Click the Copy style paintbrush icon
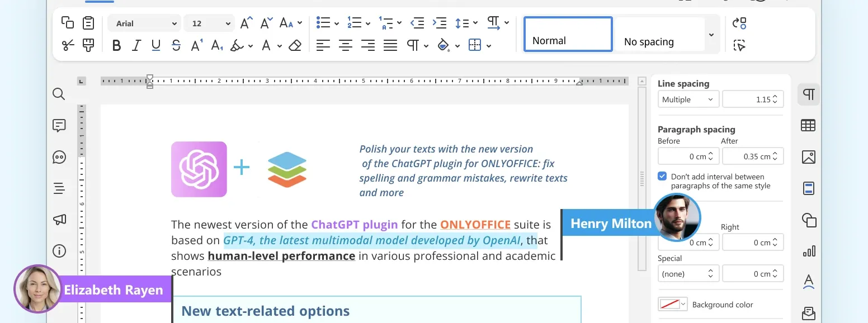 [88, 45]
